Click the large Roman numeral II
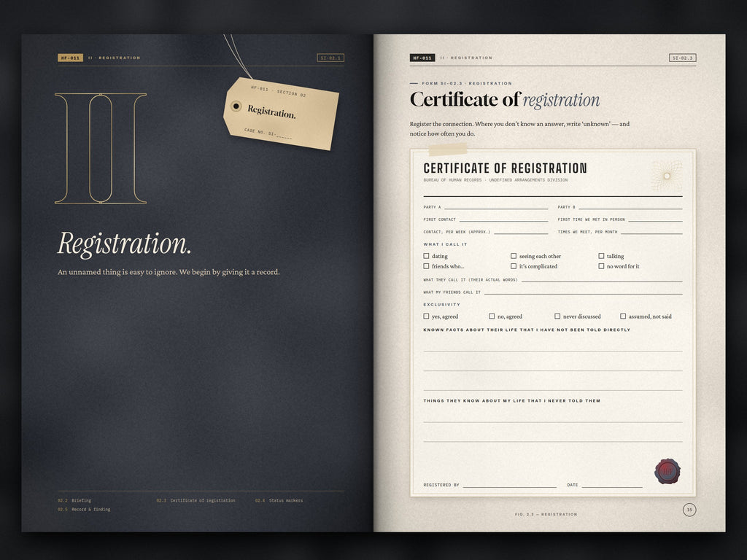This screenshot has height=560, width=747. point(101,149)
